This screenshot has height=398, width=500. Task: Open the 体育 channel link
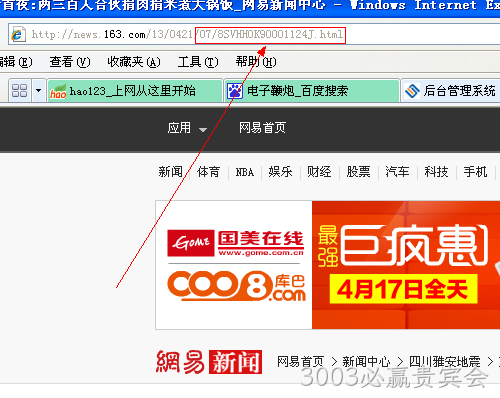click(208, 172)
